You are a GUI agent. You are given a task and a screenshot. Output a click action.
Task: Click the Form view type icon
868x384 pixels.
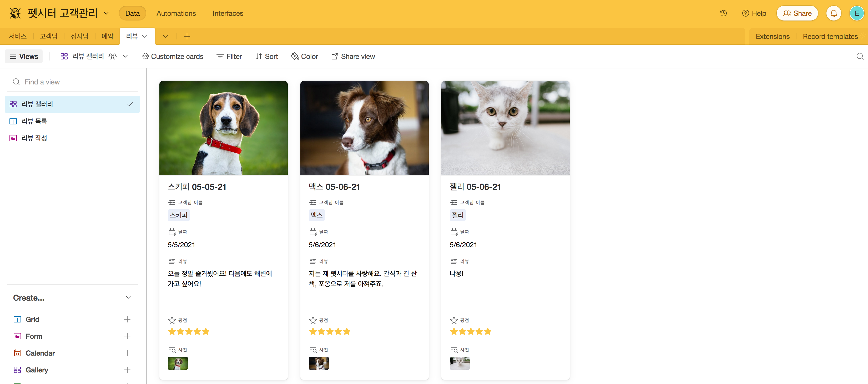pyautogui.click(x=17, y=336)
